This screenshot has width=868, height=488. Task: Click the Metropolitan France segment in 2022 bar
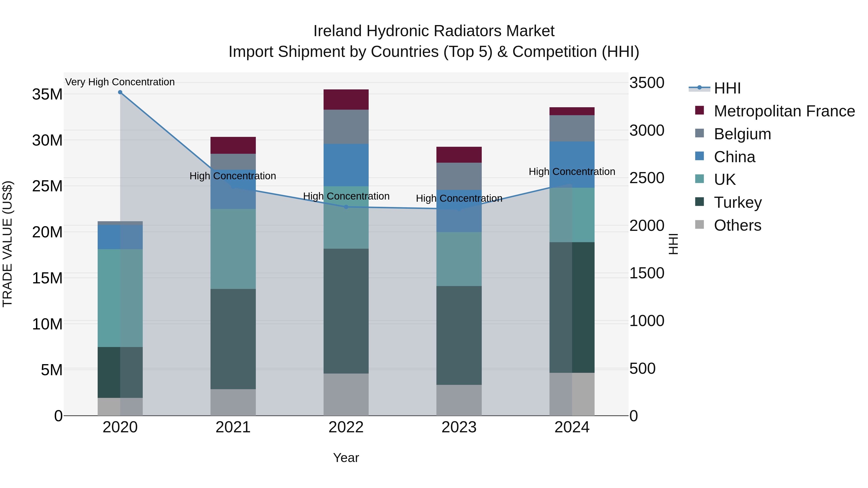tap(346, 100)
